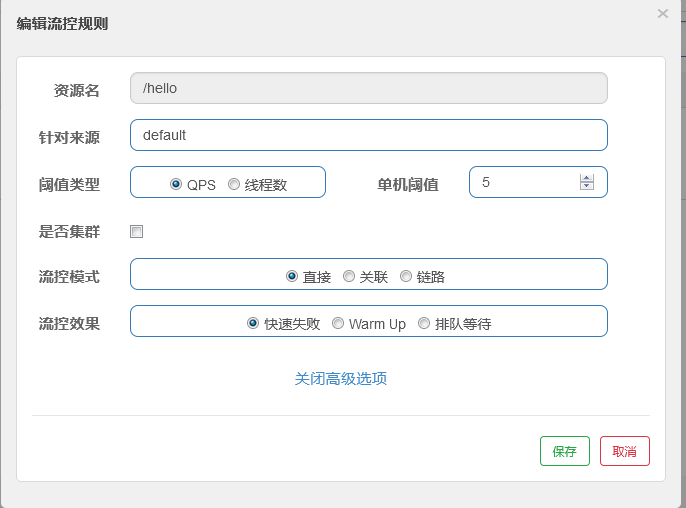Click the 单机阈值 label
Screen dimensions: 686x508
408,185
